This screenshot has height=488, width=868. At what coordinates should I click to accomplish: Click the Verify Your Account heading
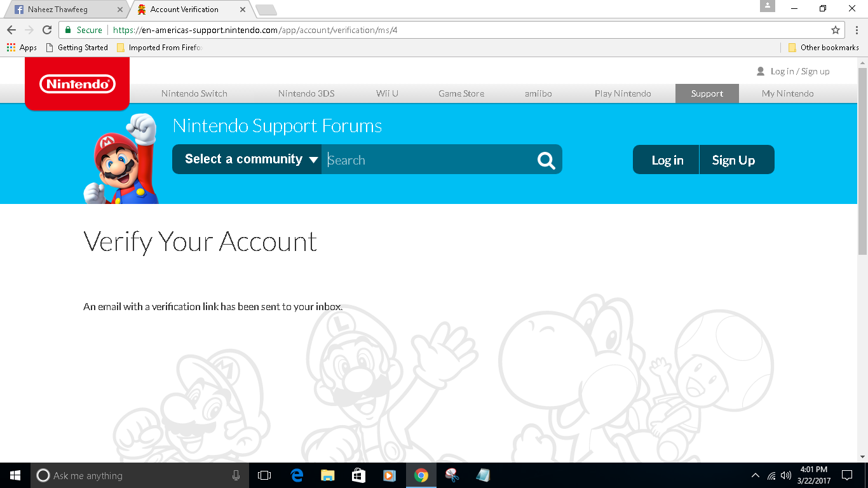pyautogui.click(x=200, y=242)
